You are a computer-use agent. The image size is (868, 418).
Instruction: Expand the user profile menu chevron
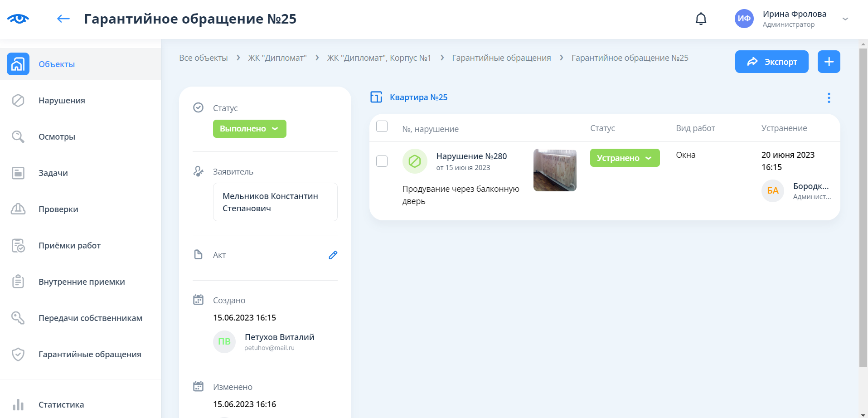[845, 19]
